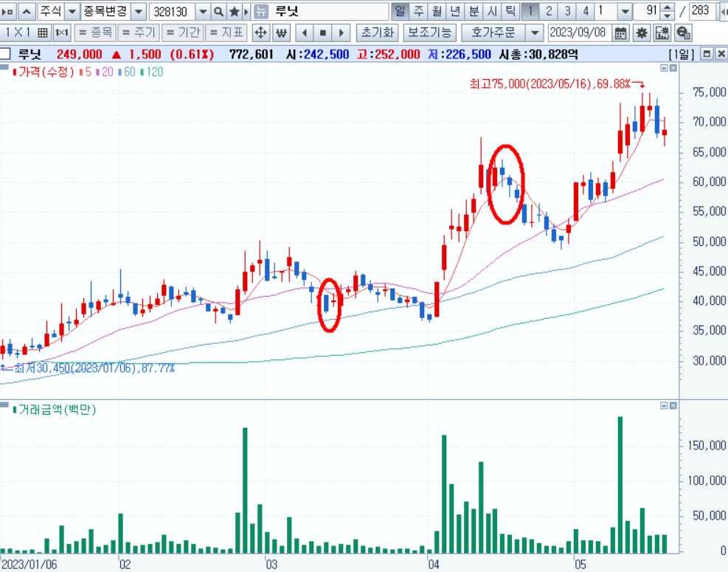The width and height of the screenshot is (728, 572).
Task: Select the daily (일) period tab
Action: 401,11
